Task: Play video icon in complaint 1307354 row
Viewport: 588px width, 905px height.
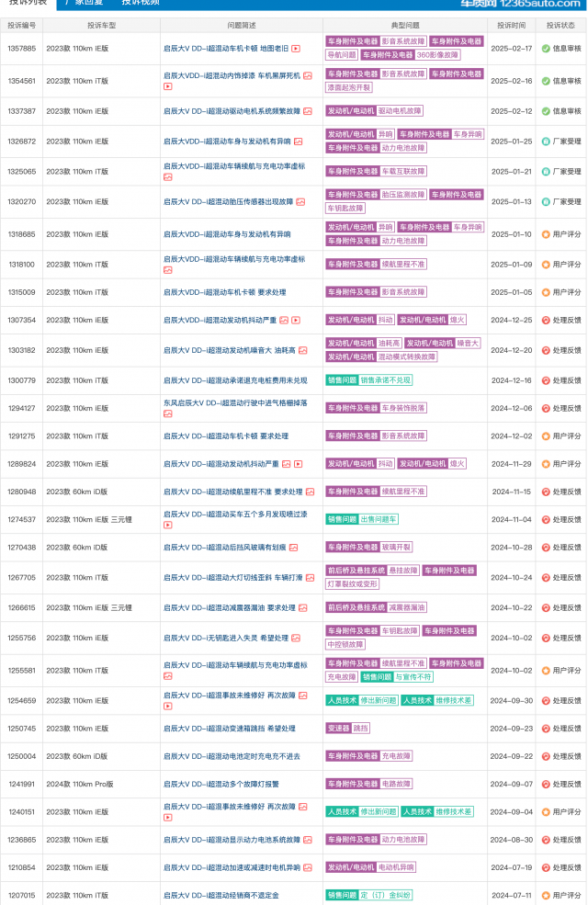Action: 296,321
